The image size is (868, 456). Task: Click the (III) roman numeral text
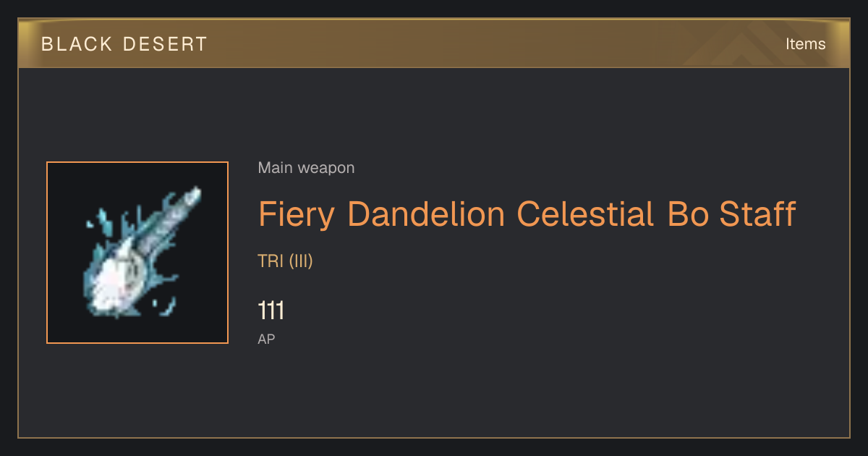coord(300,261)
